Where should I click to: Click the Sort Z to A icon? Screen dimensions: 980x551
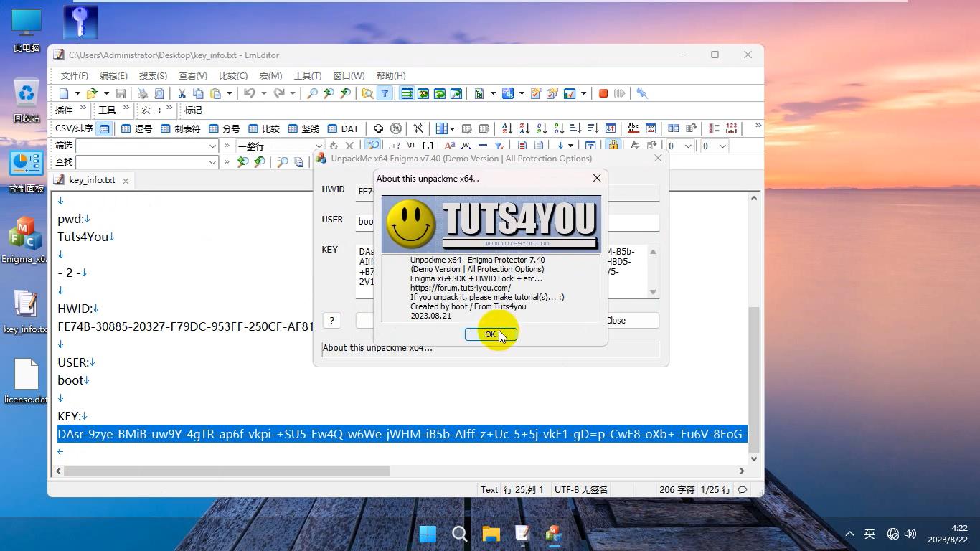click(524, 128)
